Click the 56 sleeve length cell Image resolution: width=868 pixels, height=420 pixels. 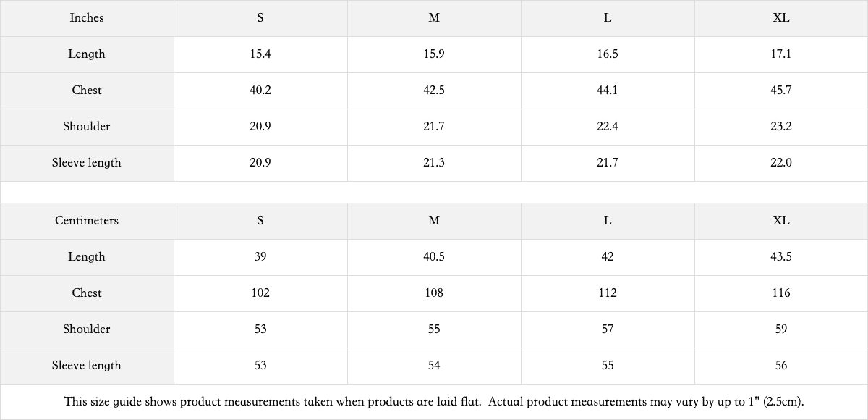pos(781,366)
